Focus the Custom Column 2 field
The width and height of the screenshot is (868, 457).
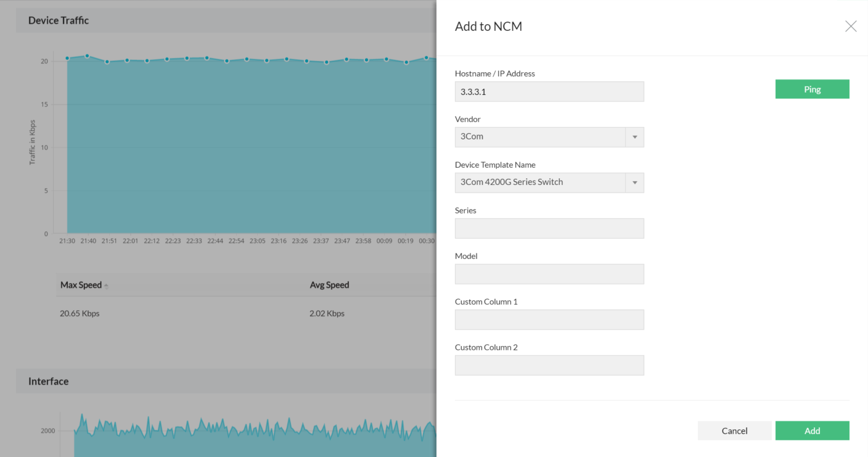tap(549, 365)
